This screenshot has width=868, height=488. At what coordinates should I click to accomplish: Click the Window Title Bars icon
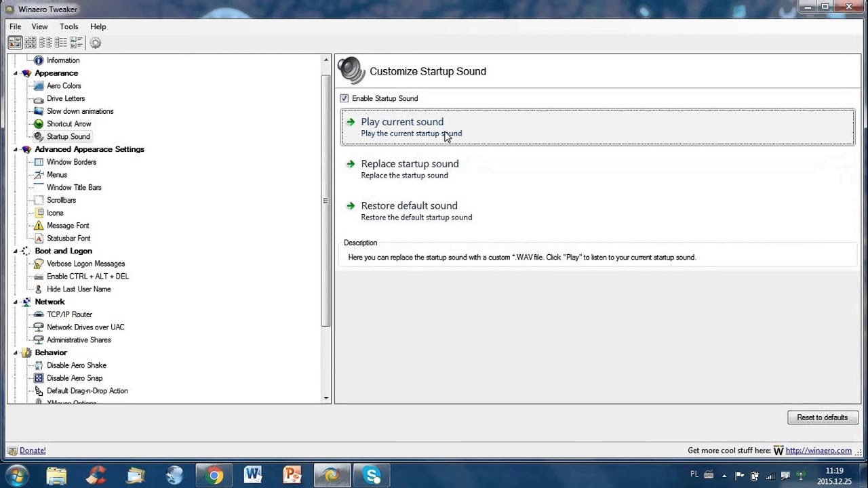(x=39, y=188)
